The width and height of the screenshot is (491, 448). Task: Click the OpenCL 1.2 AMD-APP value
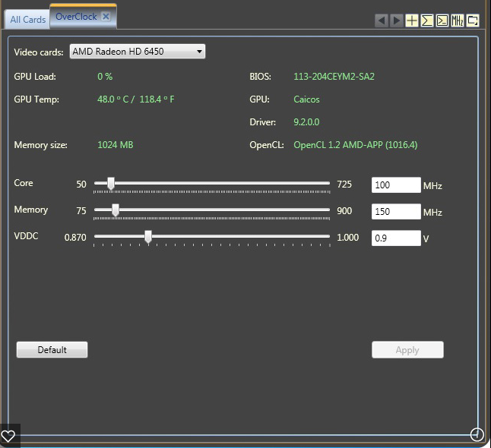(x=356, y=145)
